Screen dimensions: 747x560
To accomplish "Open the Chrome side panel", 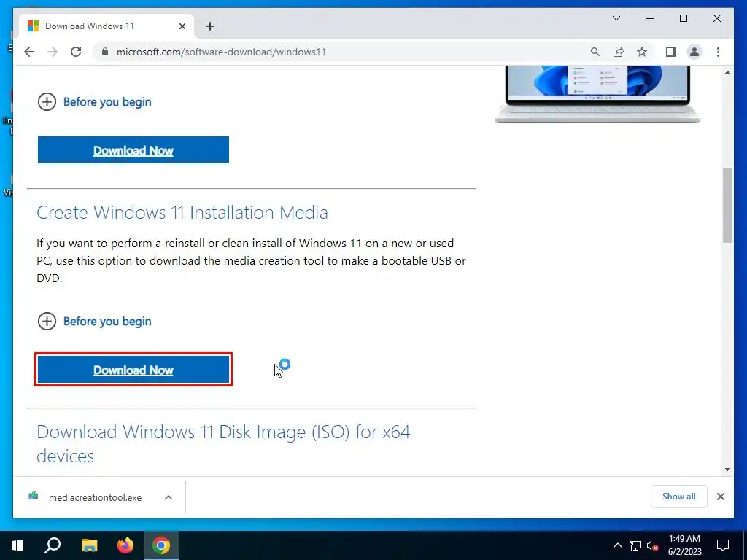I will click(x=671, y=52).
